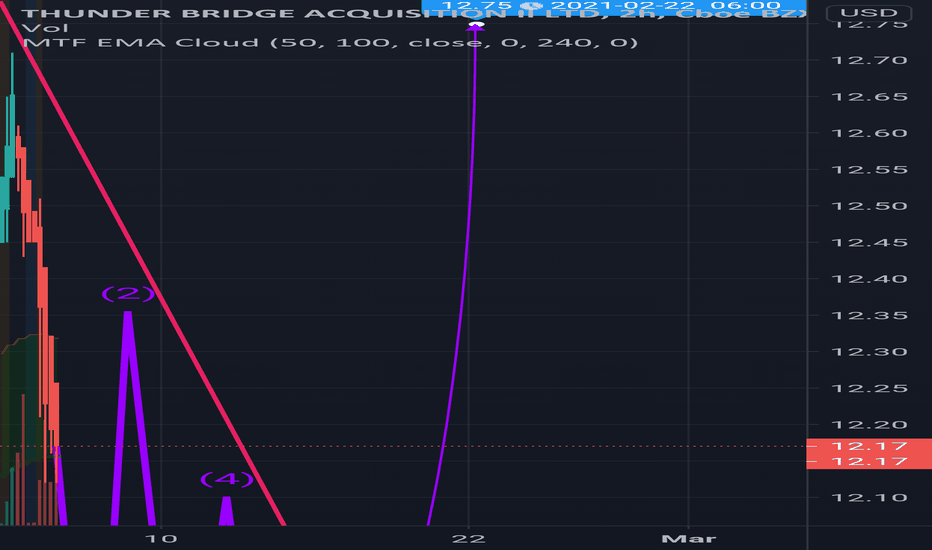This screenshot has width=932, height=550.
Task: Click the lower red 12.17 price label
Action: tap(868, 461)
